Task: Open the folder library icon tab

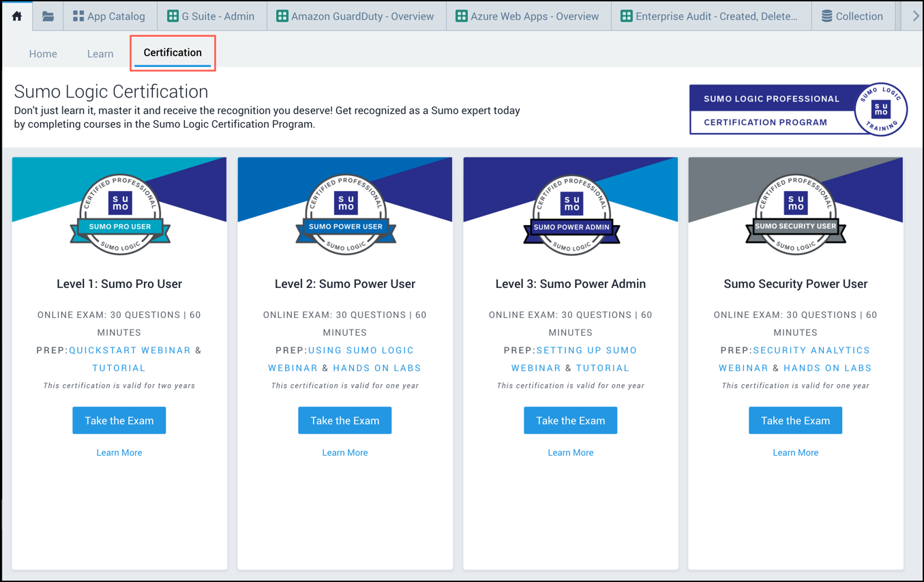Action: (x=48, y=16)
